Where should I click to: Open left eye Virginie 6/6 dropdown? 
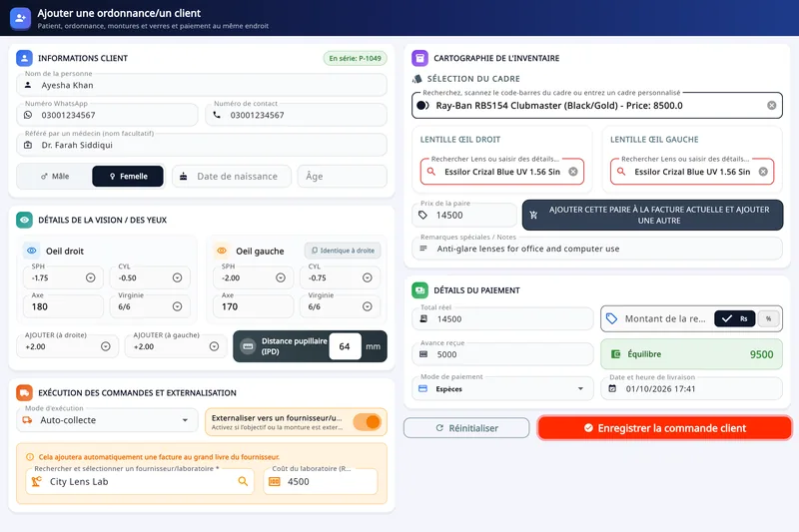367,306
